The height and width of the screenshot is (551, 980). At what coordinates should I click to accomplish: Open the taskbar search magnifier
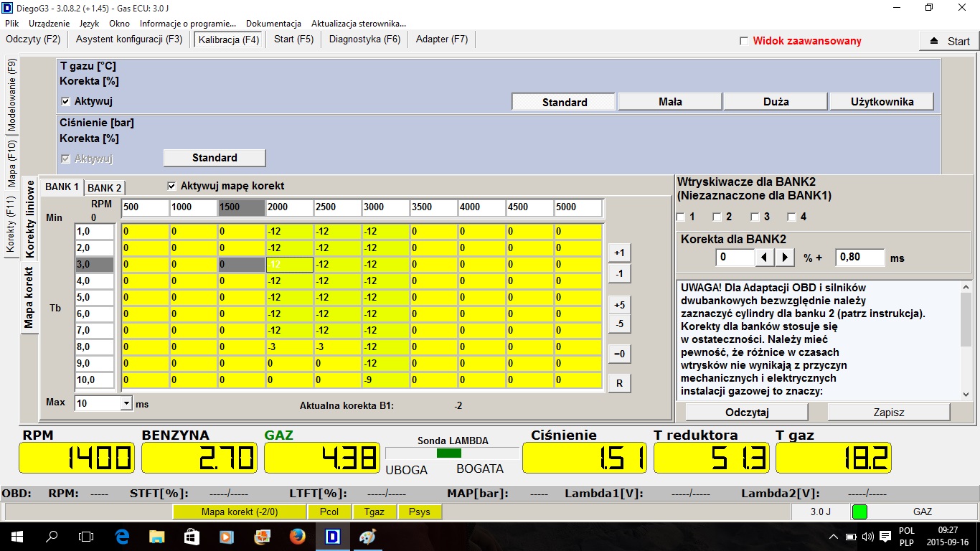[x=52, y=536]
